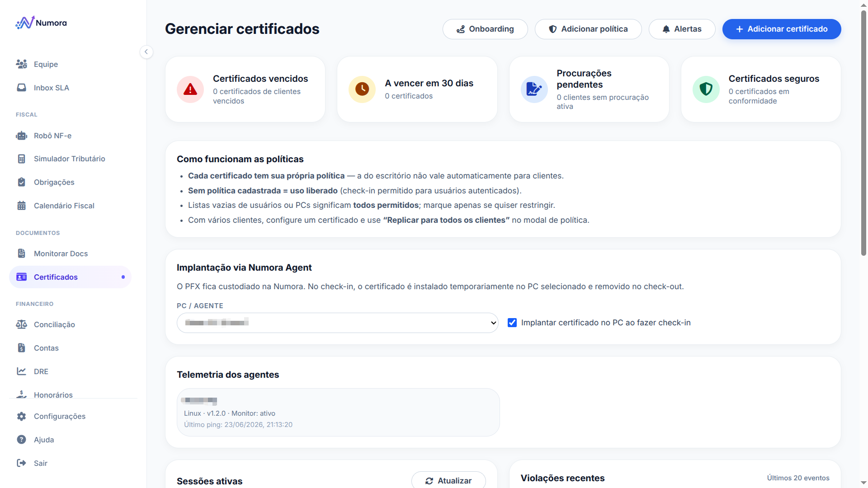
Task: Click the Configurações gear icon
Action: pyautogui.click(x=21, y=416)
